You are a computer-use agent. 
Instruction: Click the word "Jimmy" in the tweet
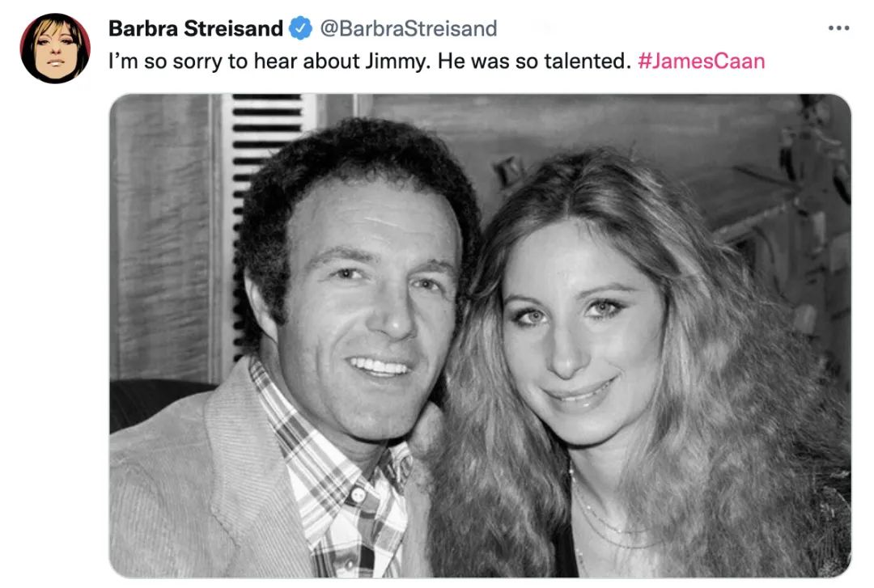click(x=398, y=61)
